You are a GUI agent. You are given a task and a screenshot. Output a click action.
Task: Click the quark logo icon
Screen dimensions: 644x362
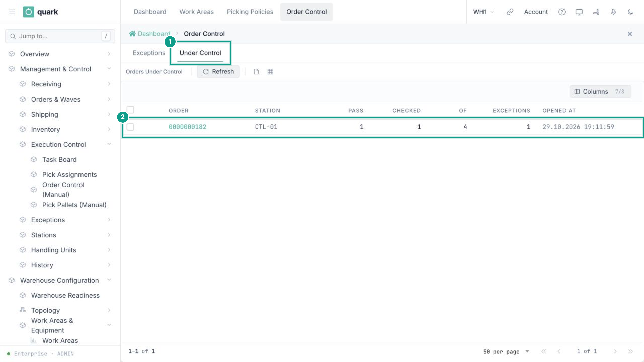[x=28, y=12]
